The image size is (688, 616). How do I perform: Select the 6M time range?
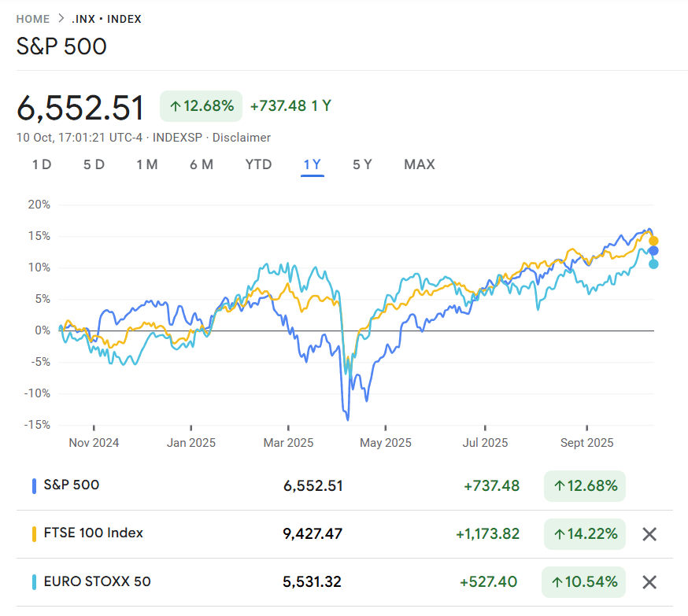pos(201,164)
